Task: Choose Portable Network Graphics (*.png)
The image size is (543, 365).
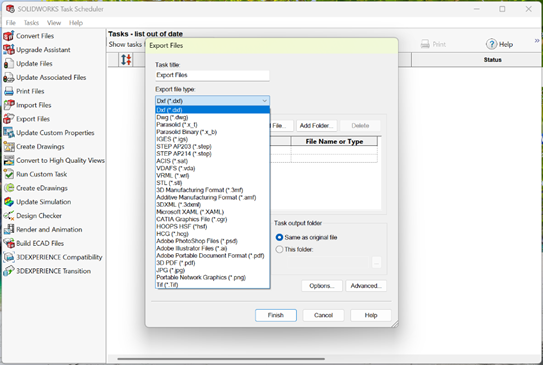Action: pyautogui.click(x=213, y=277)
